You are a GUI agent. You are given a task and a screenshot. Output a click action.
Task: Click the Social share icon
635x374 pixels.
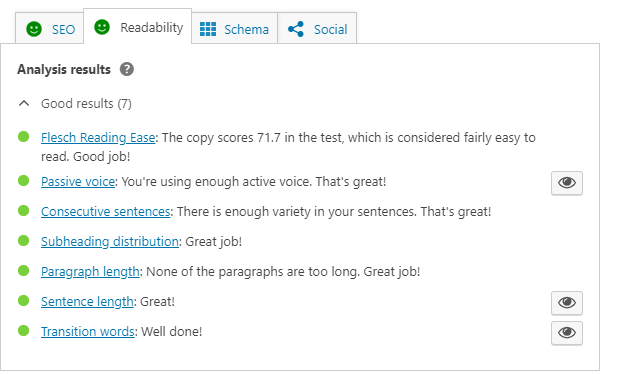click(x=296, y=29)
